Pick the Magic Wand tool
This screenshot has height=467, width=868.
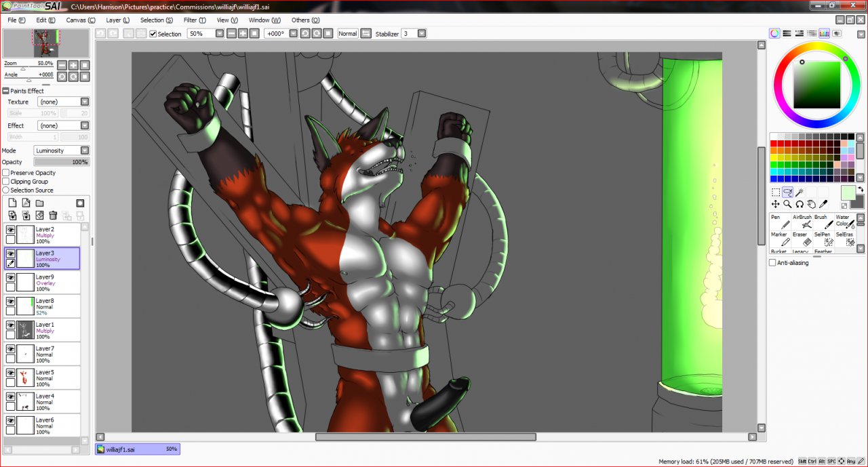[800, 192]
